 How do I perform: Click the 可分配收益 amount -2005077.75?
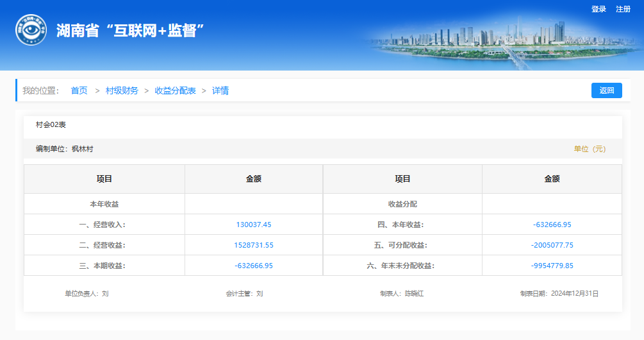click(x=552, y=245)
